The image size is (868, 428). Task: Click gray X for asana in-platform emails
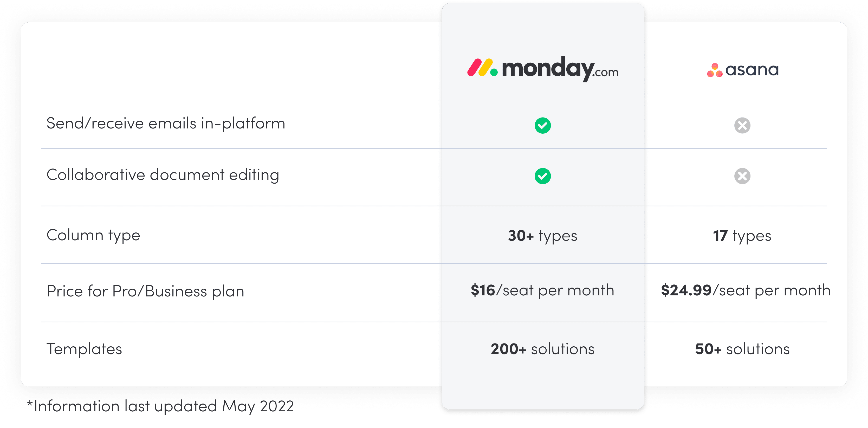pyautogui.click(x=742, y=125)
